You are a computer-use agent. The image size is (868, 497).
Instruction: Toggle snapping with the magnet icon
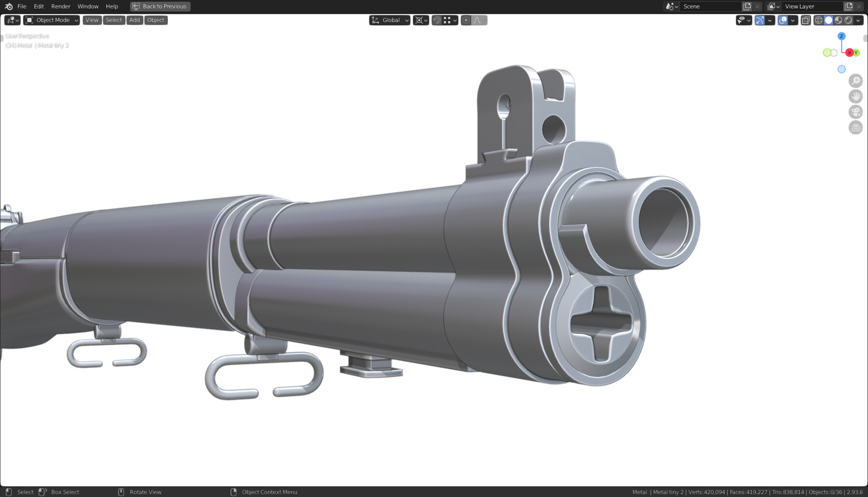point(436,20)
